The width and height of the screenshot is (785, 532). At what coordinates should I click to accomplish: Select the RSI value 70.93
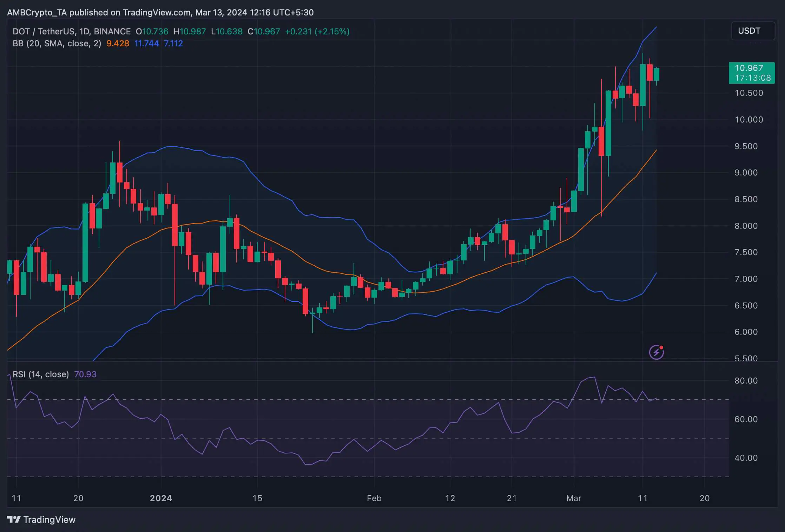(85, 374)
